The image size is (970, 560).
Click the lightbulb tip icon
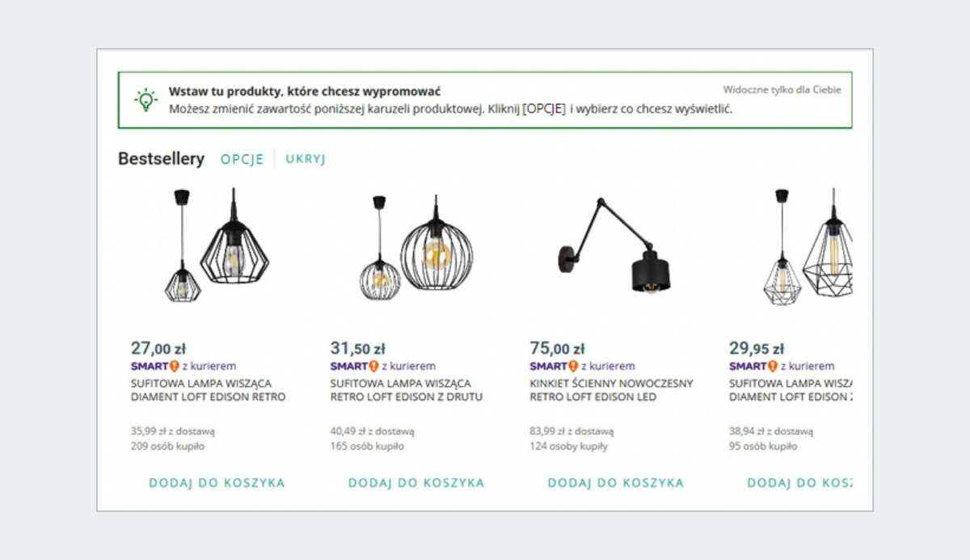click(145, 99)
